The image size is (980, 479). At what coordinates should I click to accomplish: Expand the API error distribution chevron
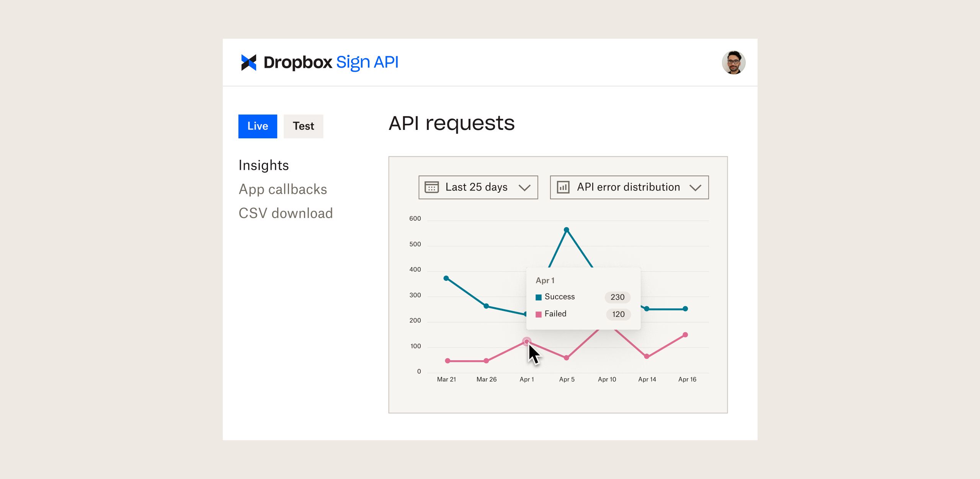695,188
